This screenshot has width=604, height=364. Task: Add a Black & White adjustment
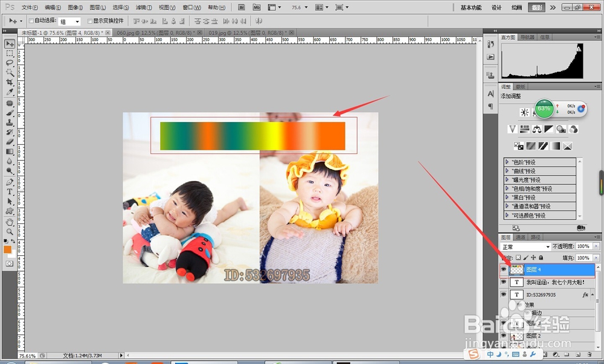point(549,129)
